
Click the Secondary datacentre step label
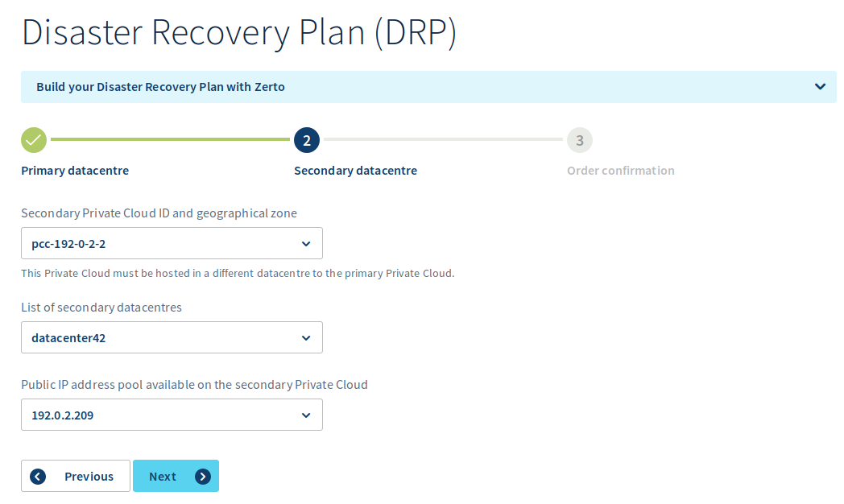[355, 170]
